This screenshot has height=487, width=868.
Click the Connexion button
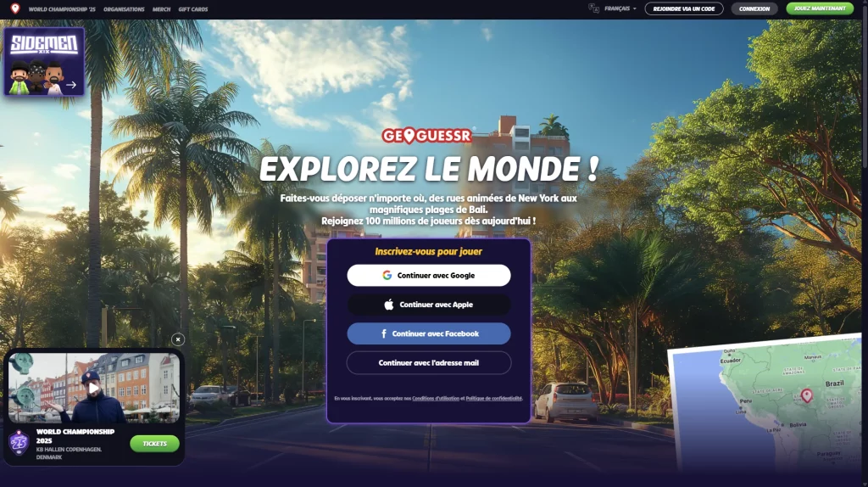pyautogui.click(x=754, y=8)
